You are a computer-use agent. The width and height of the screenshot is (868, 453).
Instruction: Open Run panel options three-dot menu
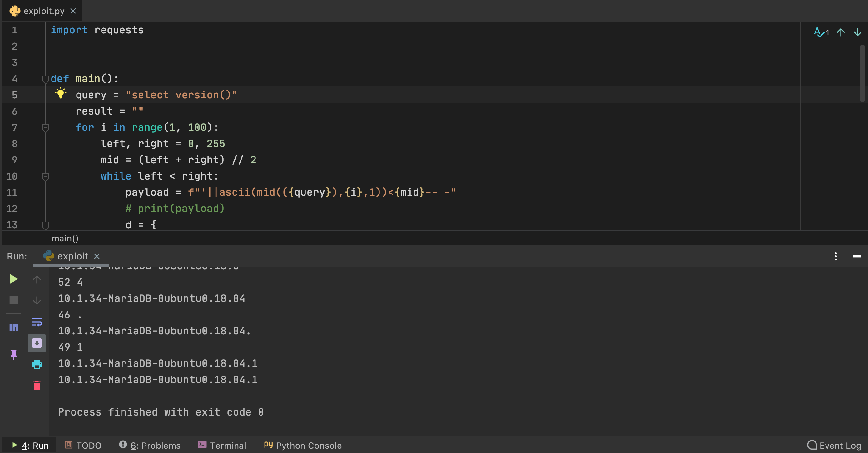click(836, 256)
